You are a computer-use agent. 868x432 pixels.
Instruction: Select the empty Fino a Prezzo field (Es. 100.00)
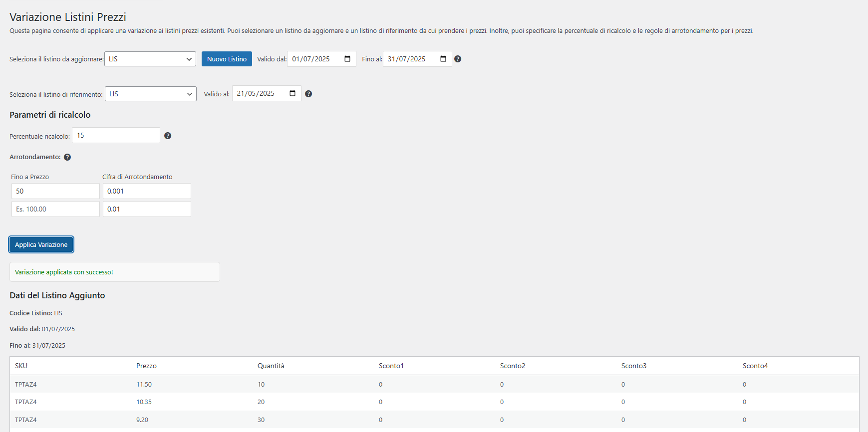[55, 209]
